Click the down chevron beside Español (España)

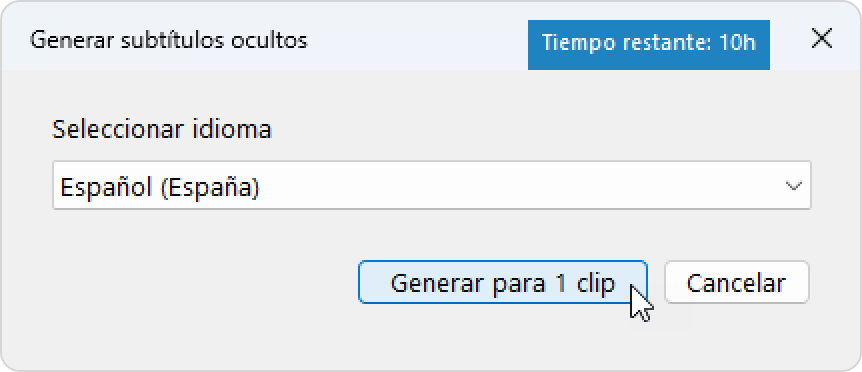[793, 186]
